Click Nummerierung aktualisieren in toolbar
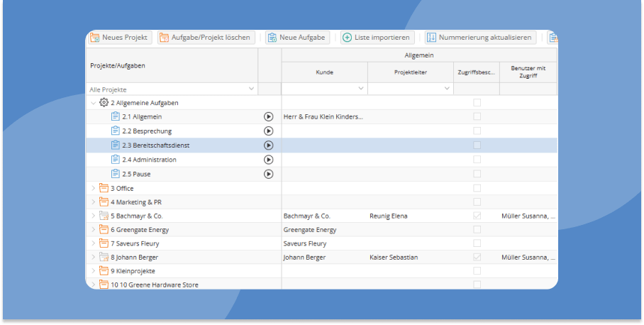 click(479, 37)
